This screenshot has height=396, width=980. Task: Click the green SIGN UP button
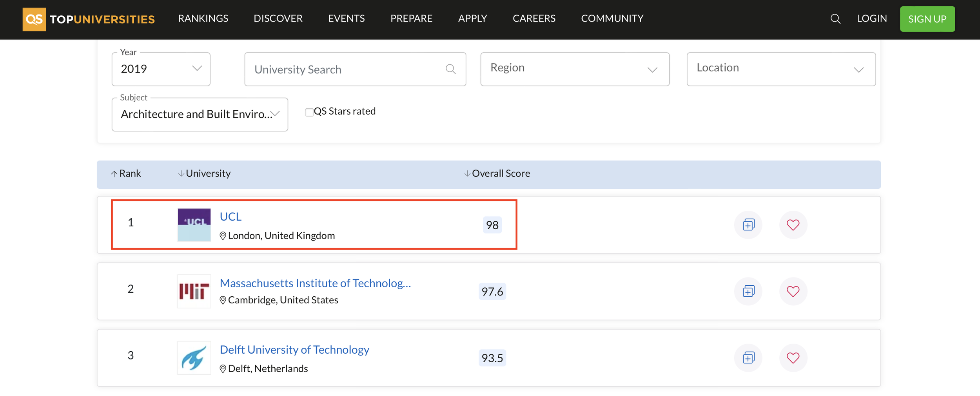click(927, 19)
